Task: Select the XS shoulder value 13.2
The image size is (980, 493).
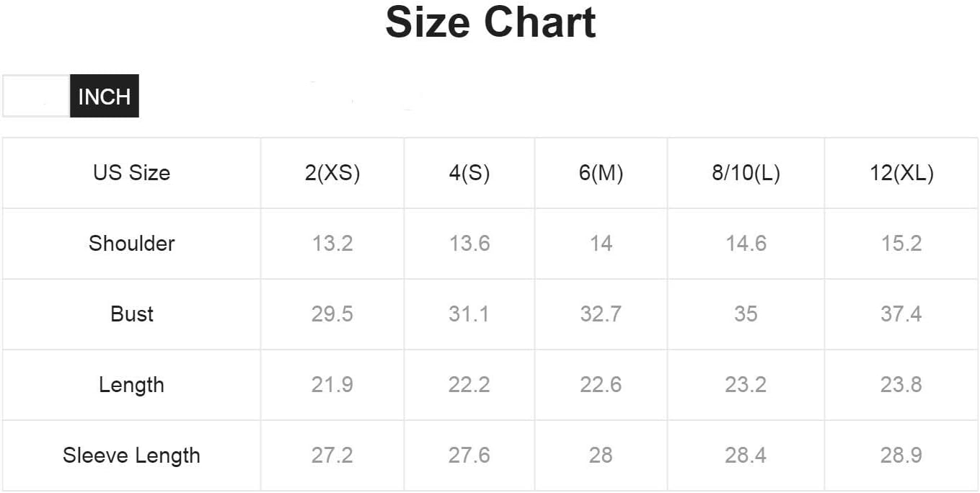Action: [x=332, y=244]
